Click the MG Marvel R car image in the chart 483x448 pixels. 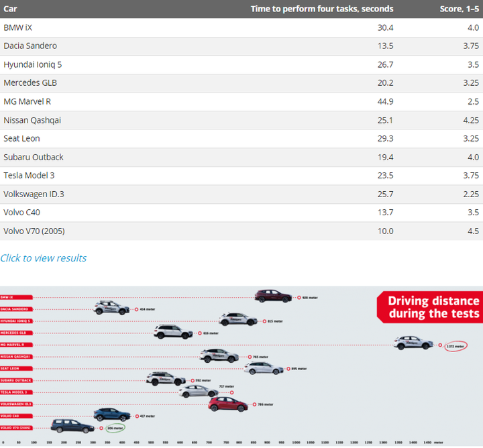(413, 343)
